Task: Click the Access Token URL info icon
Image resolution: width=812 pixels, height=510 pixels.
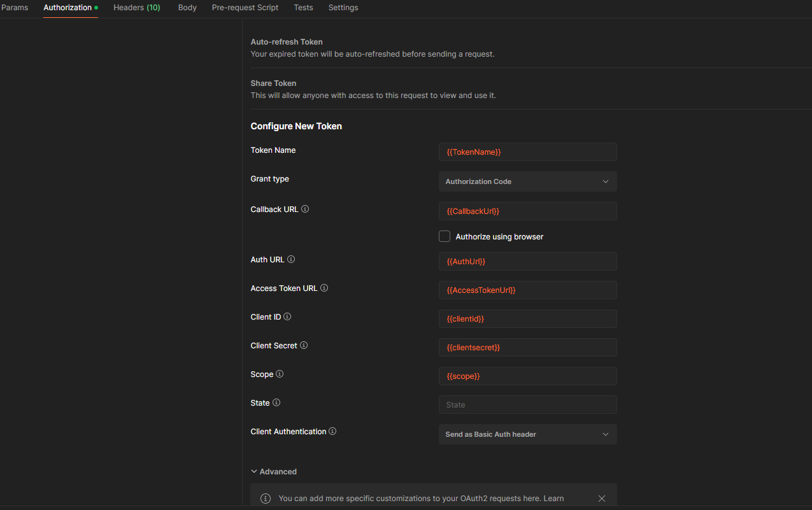Action: pos(324,288)
